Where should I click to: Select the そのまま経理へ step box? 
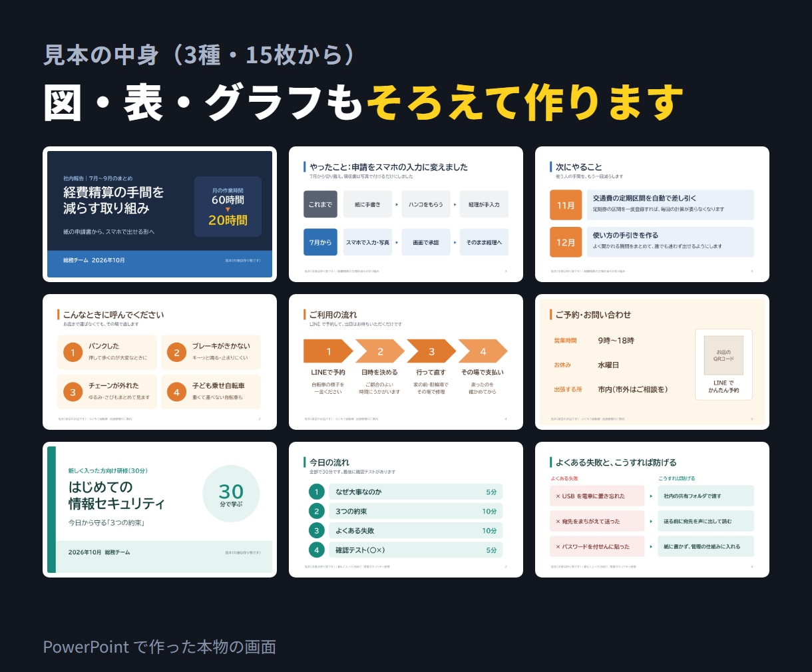click(484, 242)
